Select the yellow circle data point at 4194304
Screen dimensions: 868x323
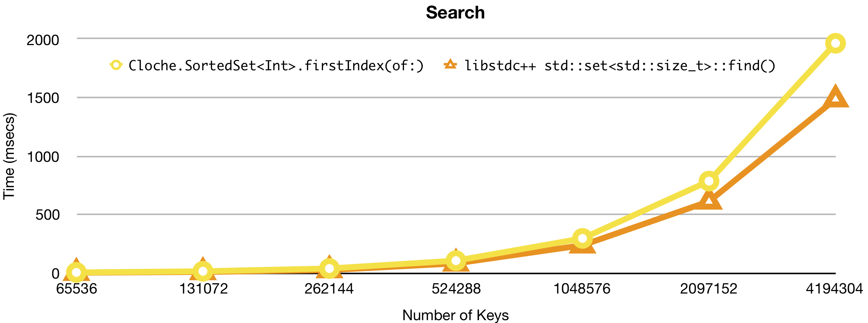click(x=835, y=43)
